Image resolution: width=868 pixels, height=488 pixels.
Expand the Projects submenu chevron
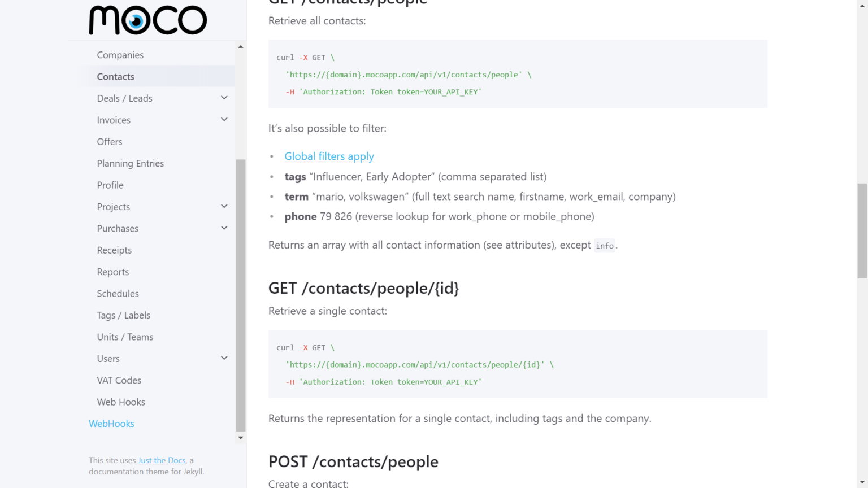click(224, 207)
